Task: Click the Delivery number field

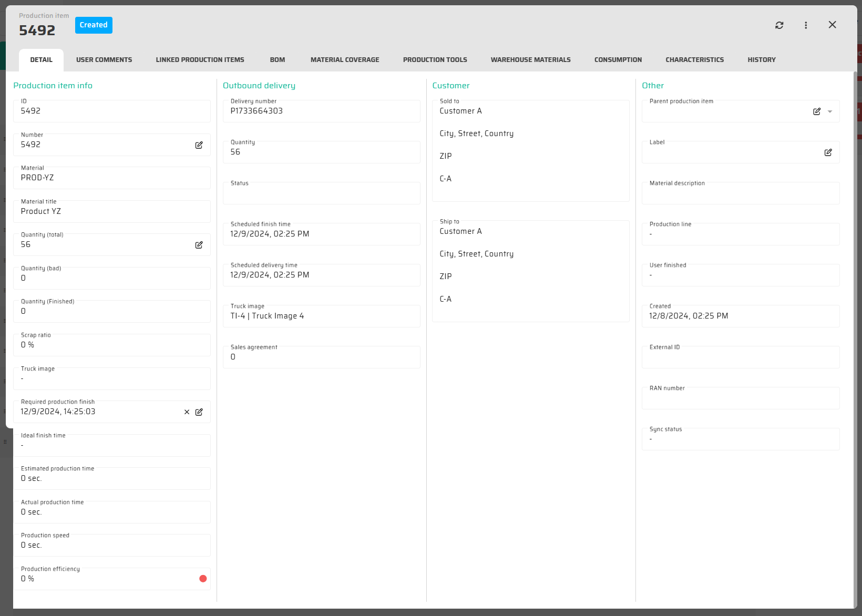Action: click(x=321, y=111)
